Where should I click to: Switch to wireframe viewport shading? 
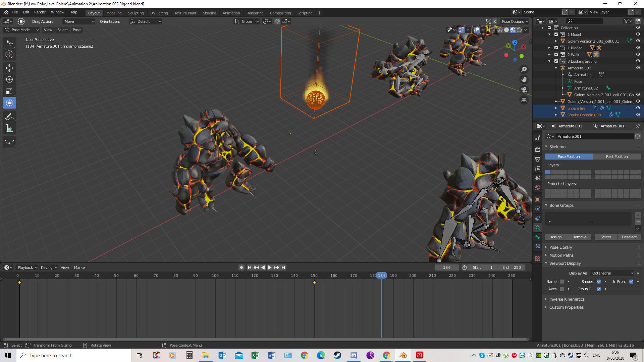(x=500, y=30)
